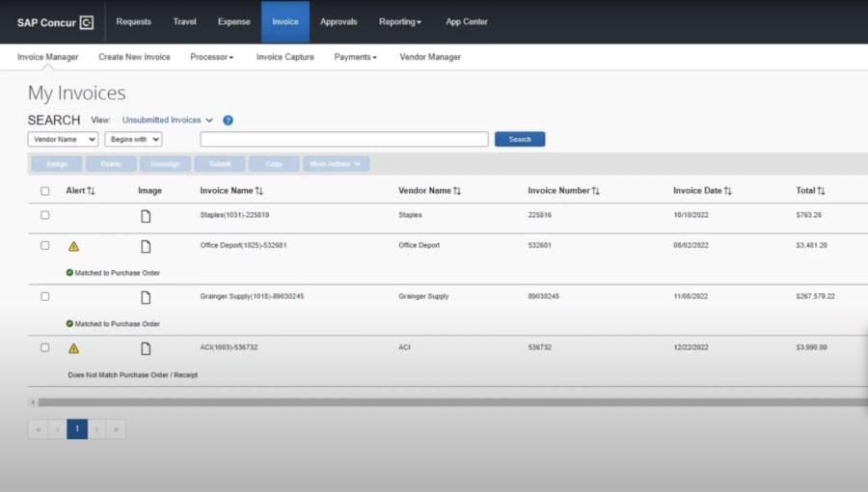Go to first page pagination arrow

click(38, 429)
